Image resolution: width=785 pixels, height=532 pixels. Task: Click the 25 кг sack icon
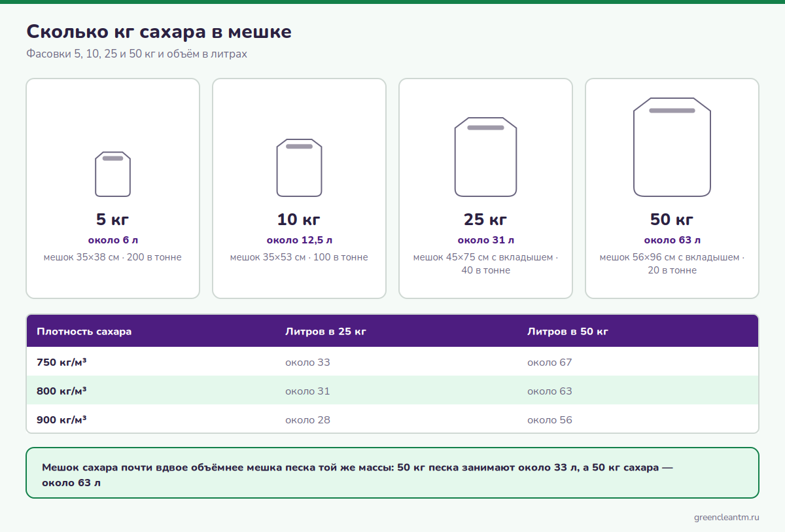coord(485,157)
